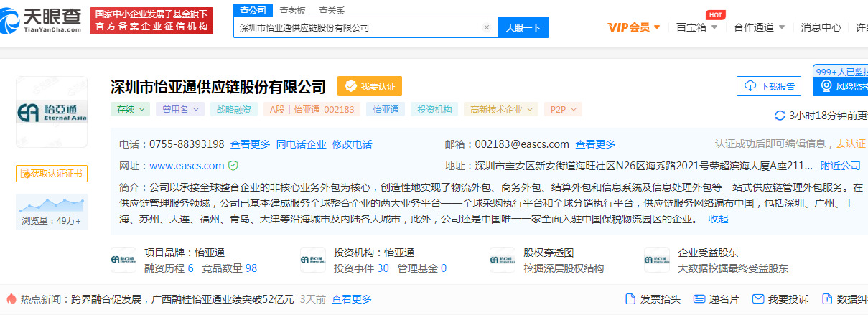Screen dimensions: 868x315
Task: Click the 风险监控 camera icon
Action: pyautogui.click(x=826, y=86)
